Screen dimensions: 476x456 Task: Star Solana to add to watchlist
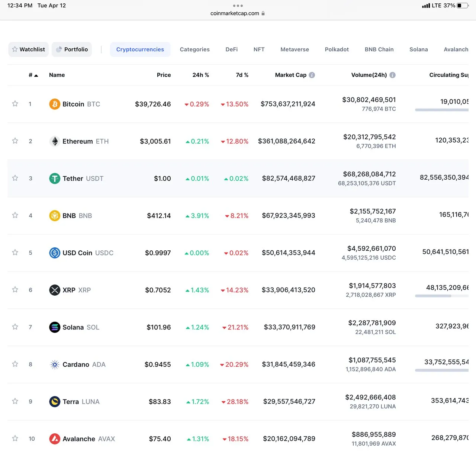click(x=15, y=327)
